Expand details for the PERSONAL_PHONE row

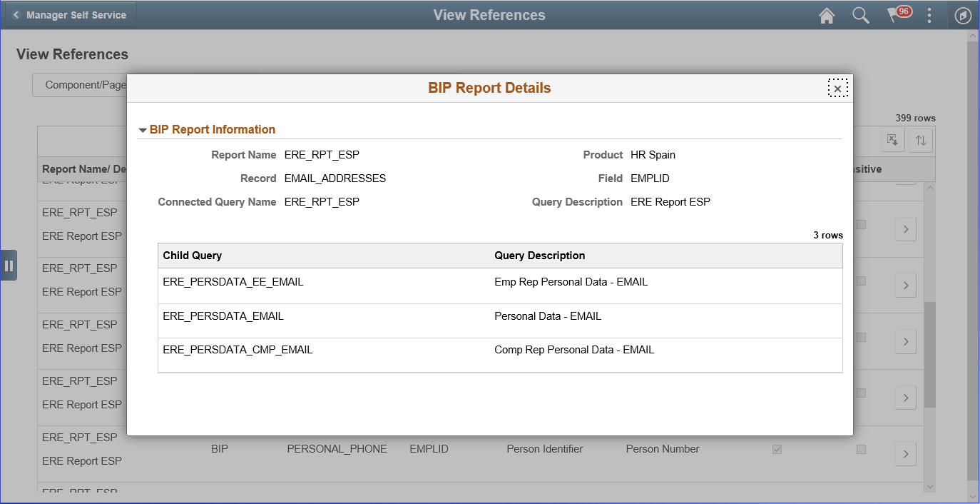[905, 453]
